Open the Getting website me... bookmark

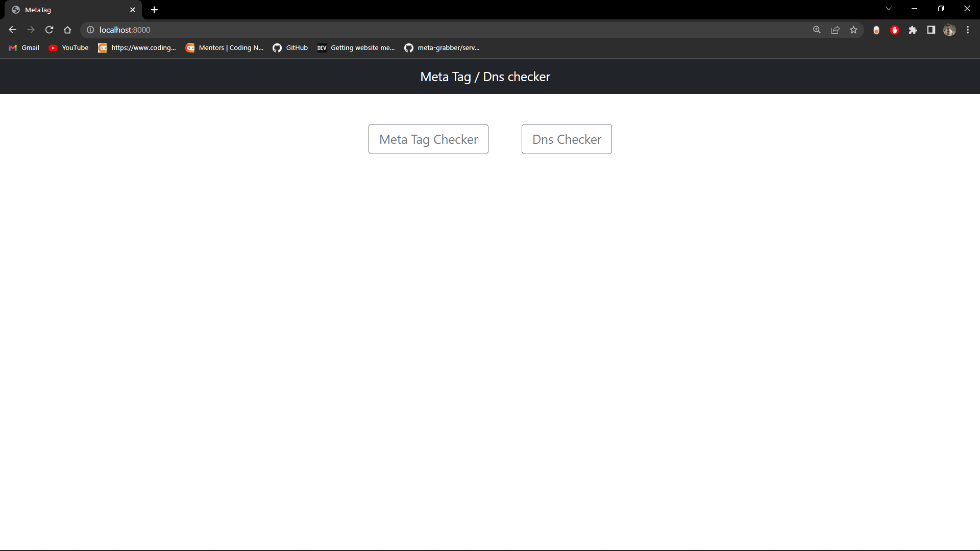(x=356, y=47)
